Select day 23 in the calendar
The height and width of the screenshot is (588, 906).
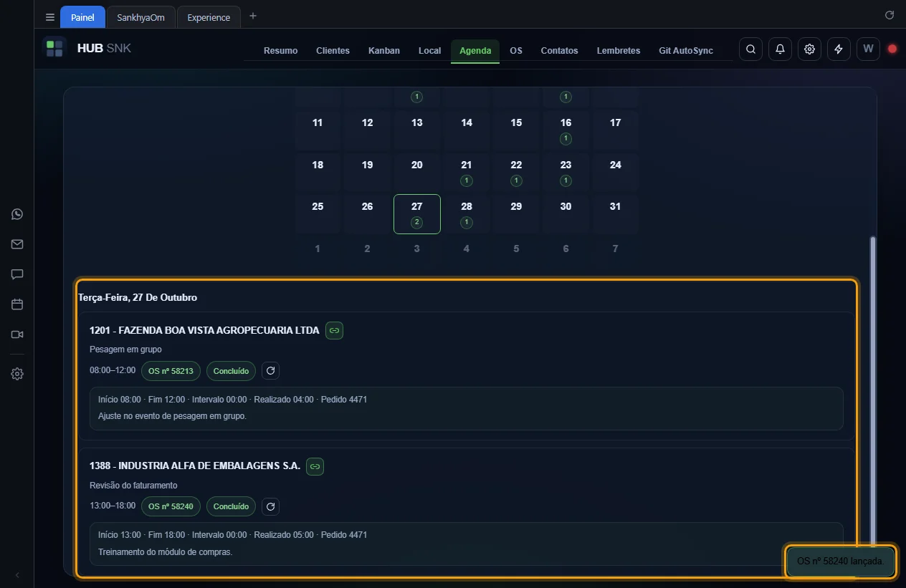[x=566, y=172]
